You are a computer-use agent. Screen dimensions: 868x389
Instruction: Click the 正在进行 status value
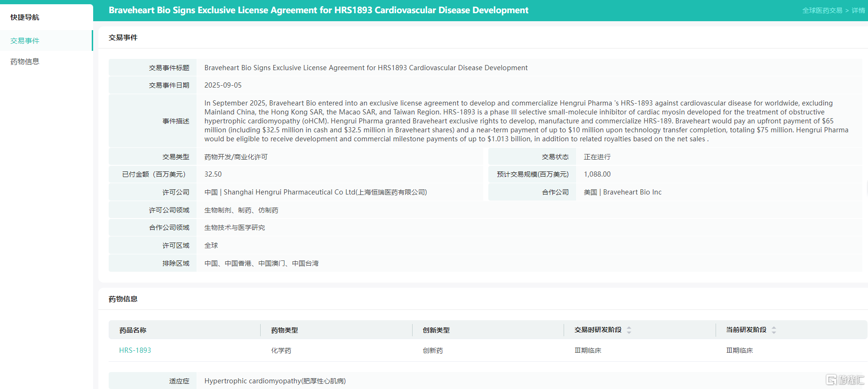[597, 157]
